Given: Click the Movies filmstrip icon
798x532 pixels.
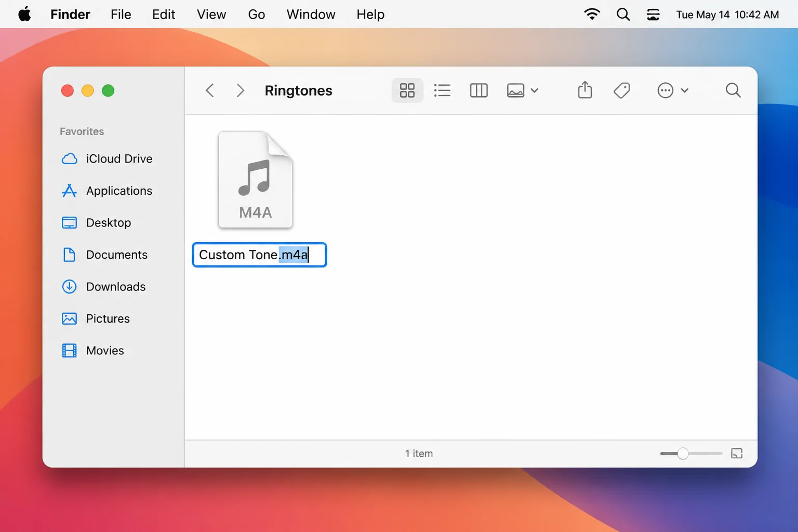Looking at the screenshot, I should 69,351.
